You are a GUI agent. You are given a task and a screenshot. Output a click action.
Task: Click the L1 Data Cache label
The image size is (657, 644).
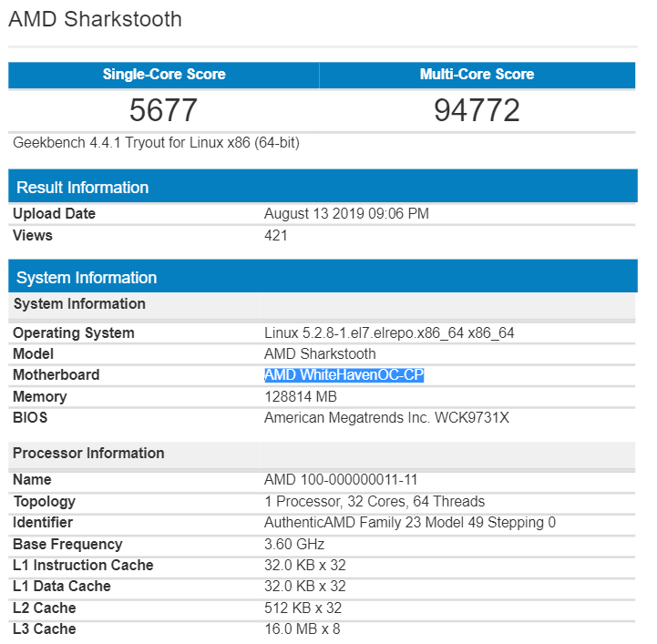coord(62,586)
